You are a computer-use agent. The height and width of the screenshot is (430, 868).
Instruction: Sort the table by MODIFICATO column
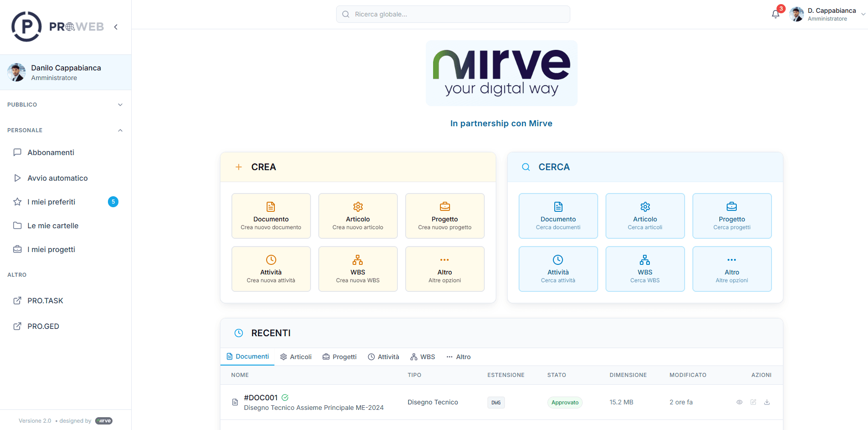(688, 375)
